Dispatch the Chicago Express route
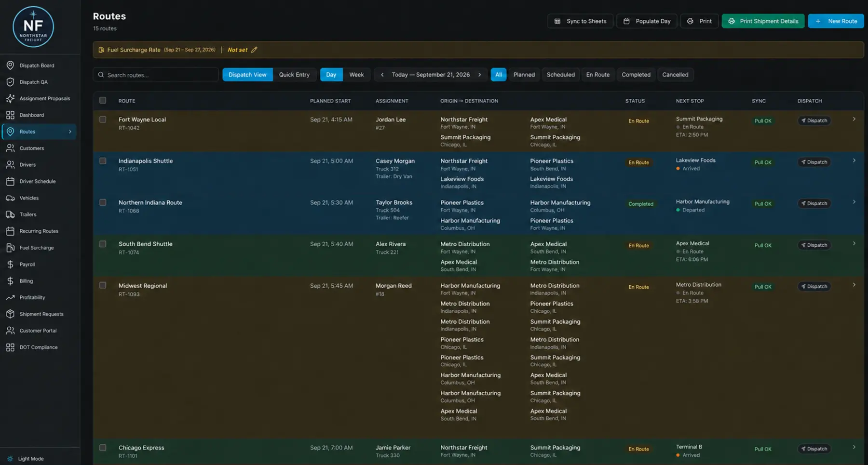868x465 pixels. click(814, 449)
